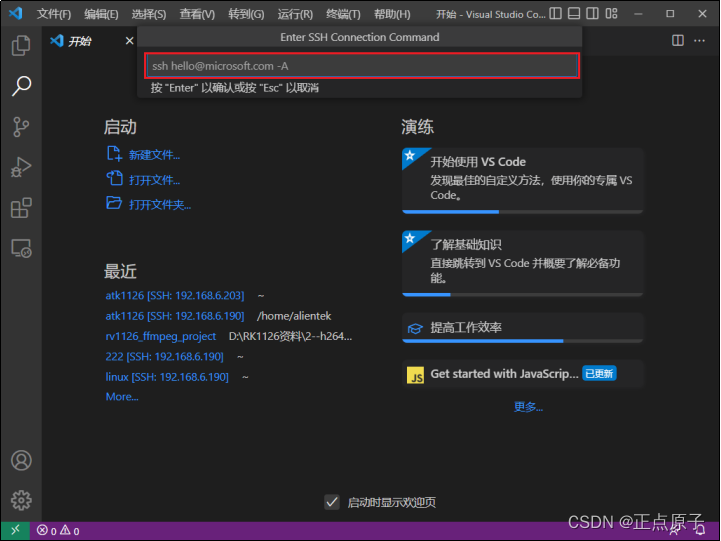Image resolution: width=721 pixels, height=541 pixels.
Task: Open the 开始使用 VS Code walkthrough card
Action: tap(522, 180)
